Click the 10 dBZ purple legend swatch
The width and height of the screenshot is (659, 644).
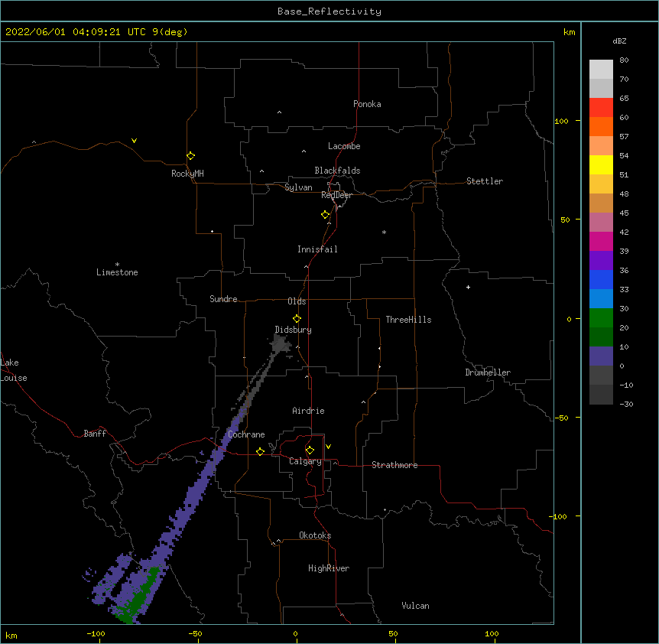601,356
